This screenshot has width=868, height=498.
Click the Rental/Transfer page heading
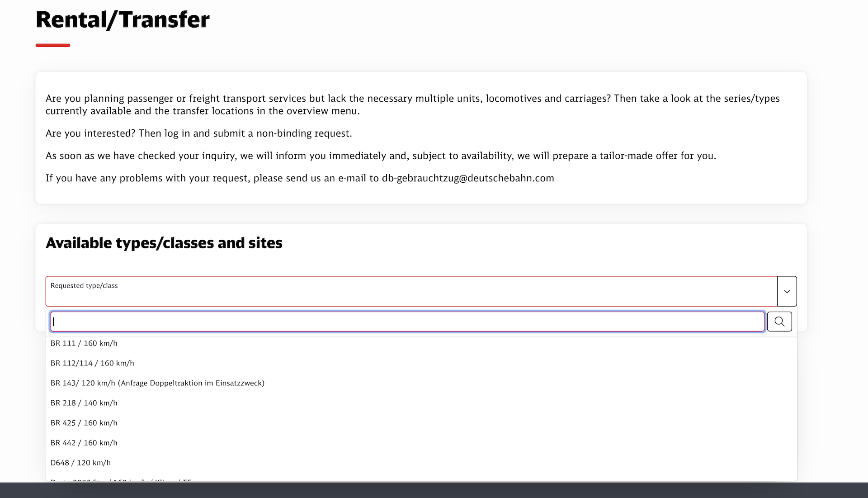pos(123,20)
